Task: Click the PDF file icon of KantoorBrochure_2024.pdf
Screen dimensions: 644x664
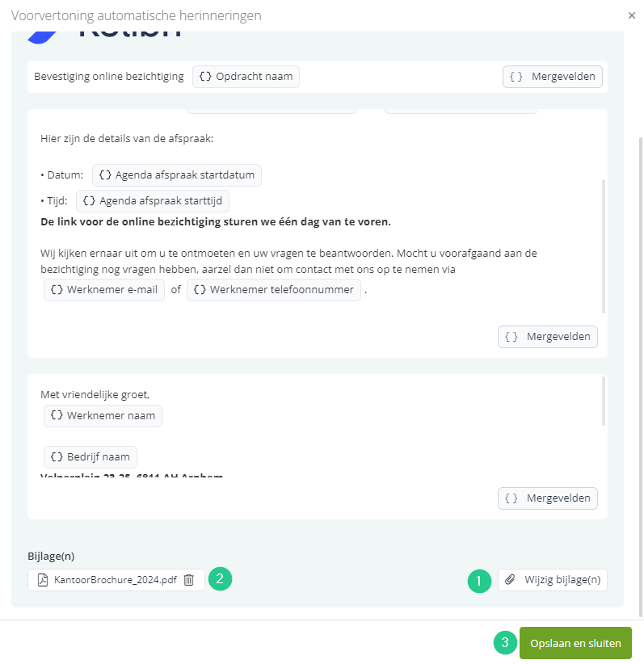Action: coord(43,580)
